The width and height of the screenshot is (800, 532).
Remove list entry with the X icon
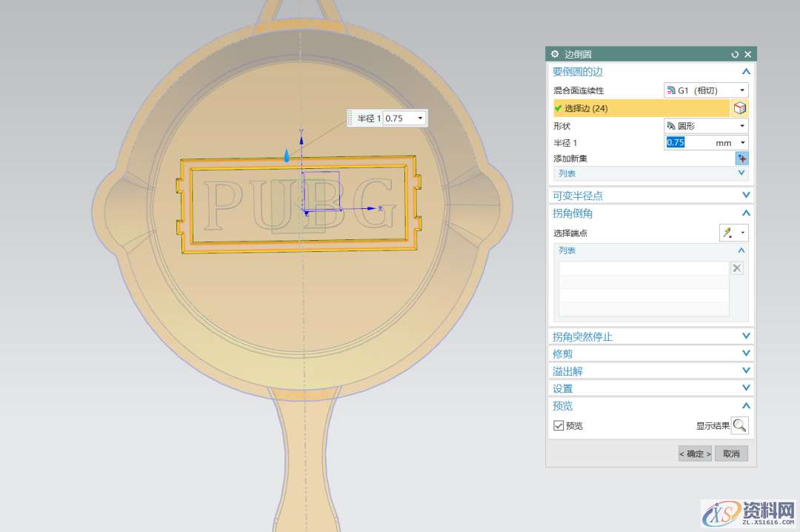tap(737, 268)
